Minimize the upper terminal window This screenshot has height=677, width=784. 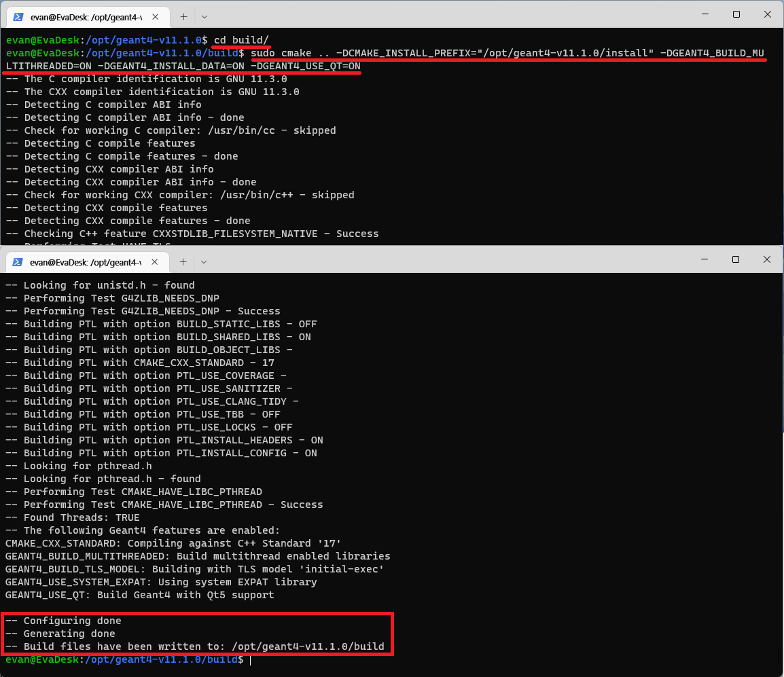[705, 14]
